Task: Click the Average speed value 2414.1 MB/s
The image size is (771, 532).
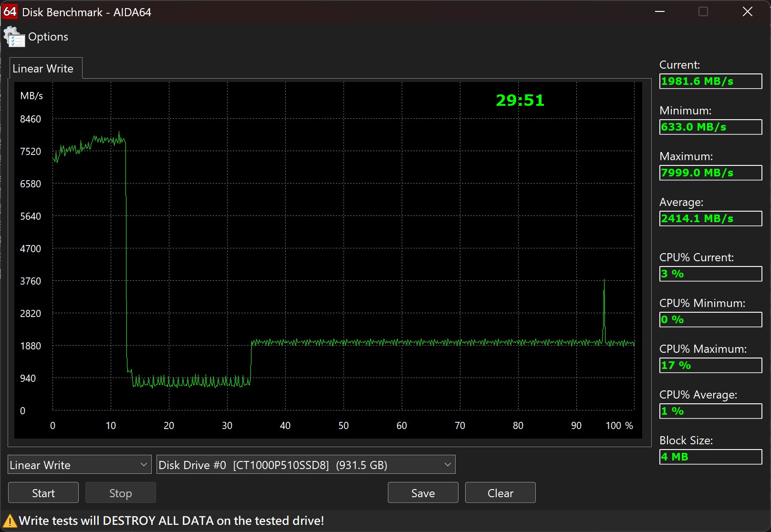Action: click(x=710, y=218)
